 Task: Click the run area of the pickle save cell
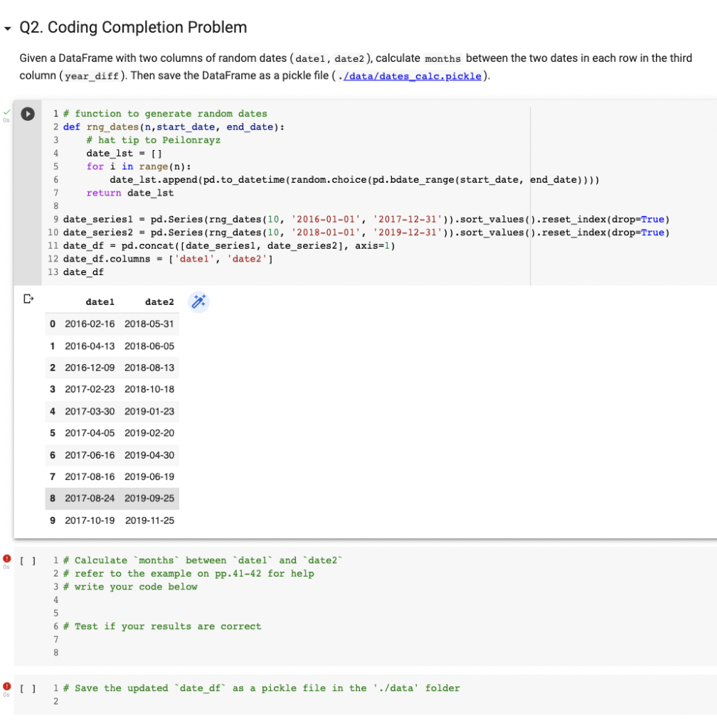(x=28, y=688)
